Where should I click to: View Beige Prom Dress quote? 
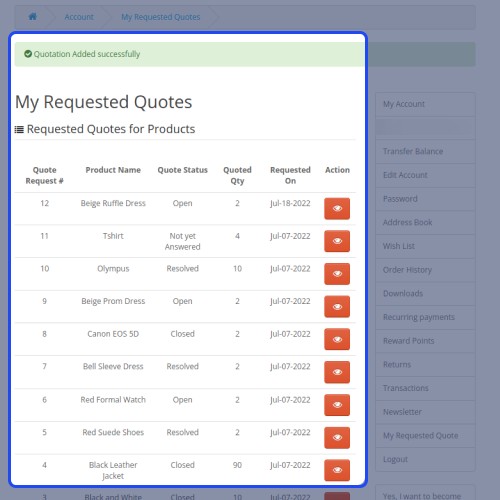pos(337,306)
